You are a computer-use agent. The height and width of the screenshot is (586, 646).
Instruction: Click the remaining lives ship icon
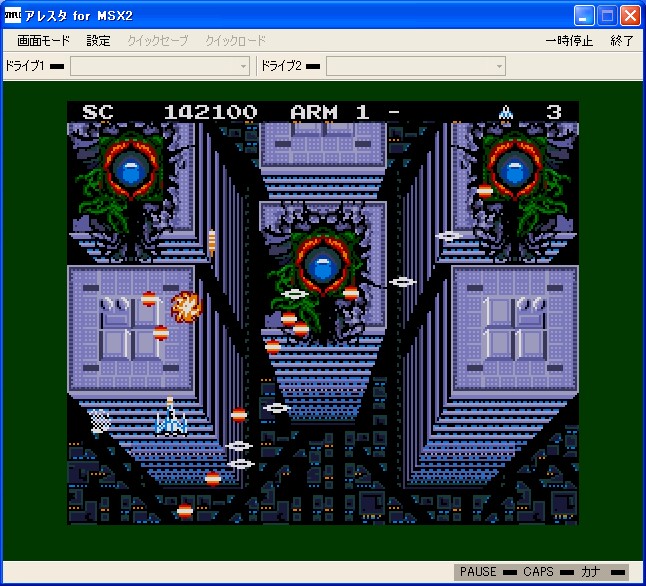pos(506,112)
